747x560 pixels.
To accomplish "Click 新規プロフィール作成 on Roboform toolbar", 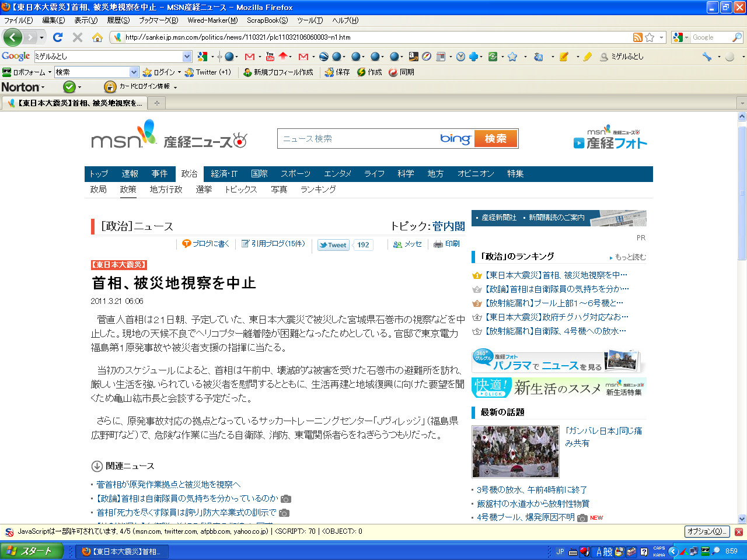I will (x=278, y=72).
